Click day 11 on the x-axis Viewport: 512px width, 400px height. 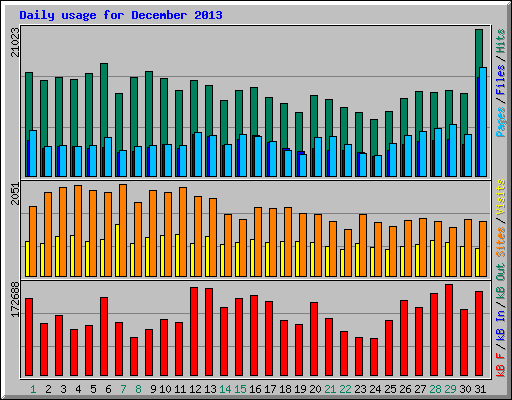coord(180,389)
